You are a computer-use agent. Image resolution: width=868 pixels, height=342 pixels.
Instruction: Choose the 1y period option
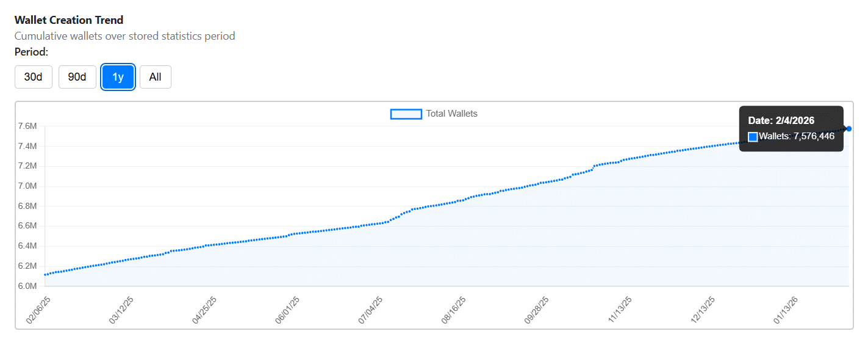[x=118, y=77]
